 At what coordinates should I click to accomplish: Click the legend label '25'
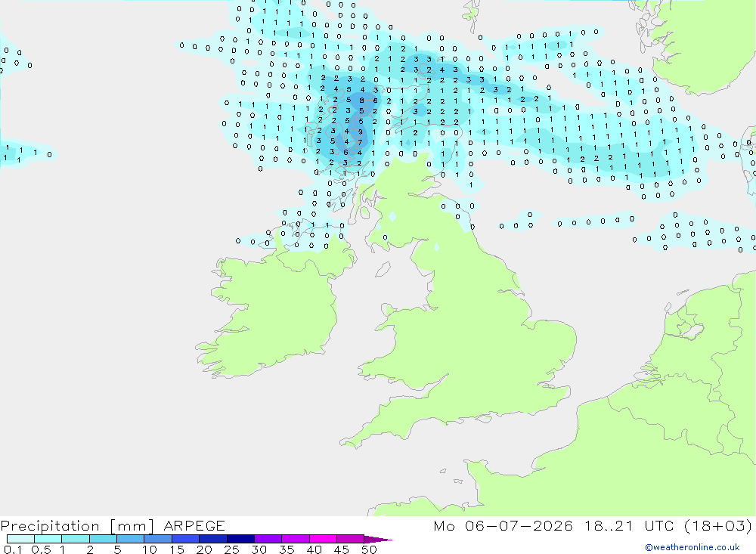tap(231, 549)
